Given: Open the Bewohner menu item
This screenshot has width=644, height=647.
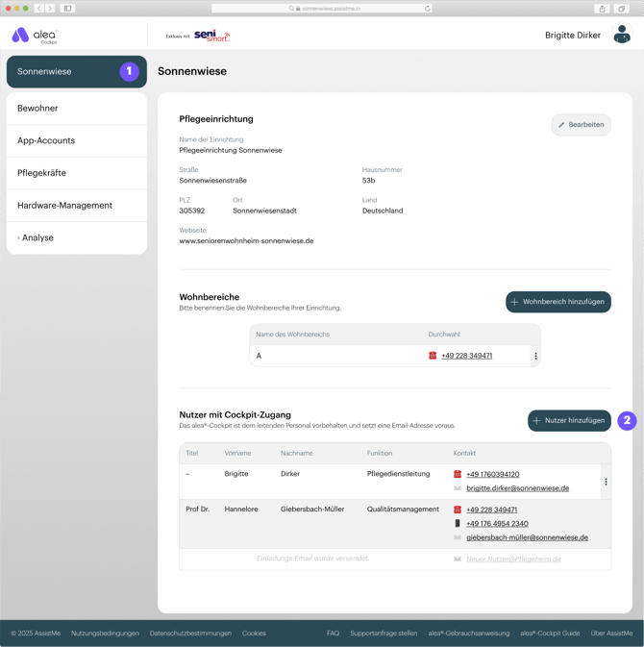Looking at the screenshot, I should tap(37, 109).
